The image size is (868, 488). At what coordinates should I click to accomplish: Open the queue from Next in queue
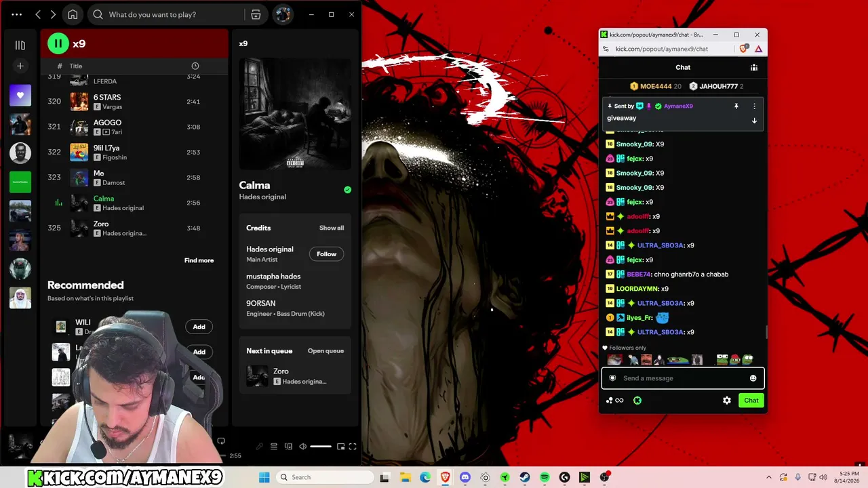325,351
